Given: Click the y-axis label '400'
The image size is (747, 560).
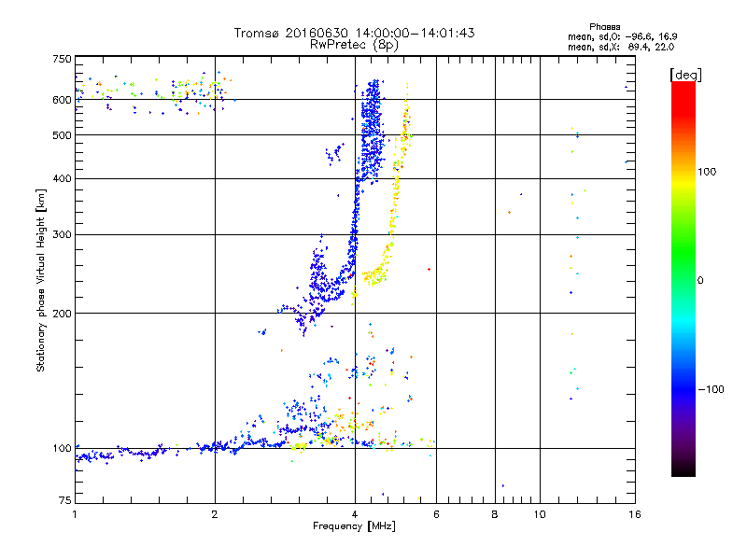Looking at the screenshot, I should (62, 178).
